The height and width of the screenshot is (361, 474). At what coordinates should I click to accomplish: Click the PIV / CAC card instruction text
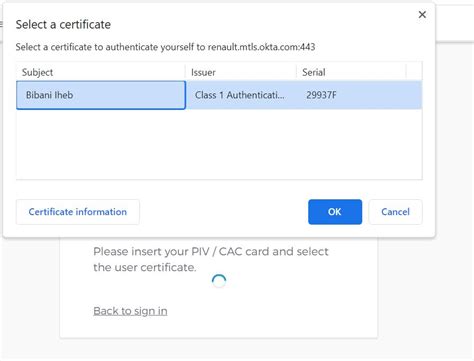pyautogui.click(x=211, y=259)
